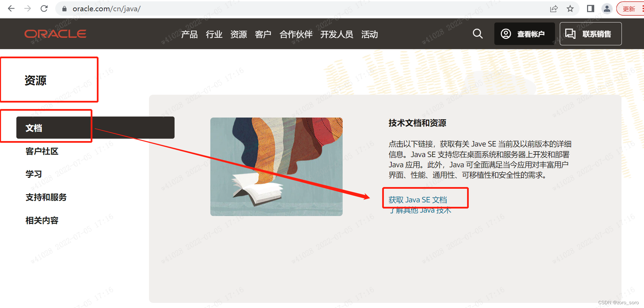The height and width of the screenshot is (308, 644).
Task: Select the 客户社区 sidebar tab
Action: (42, 151)
